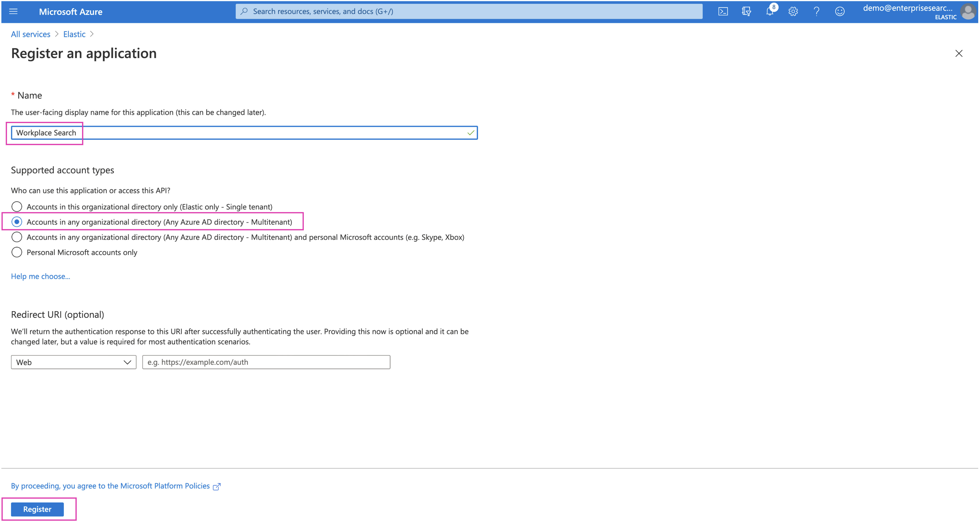Screen dimensions: 980x527
Task: Select multitenant and personal accounts option
Action: pyautogui.click(x=17, y=237)
